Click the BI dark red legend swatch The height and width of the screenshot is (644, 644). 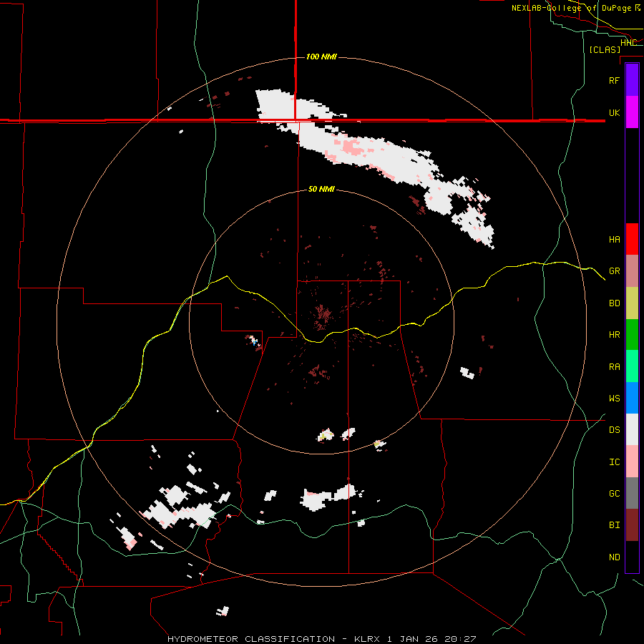point(632,525)
